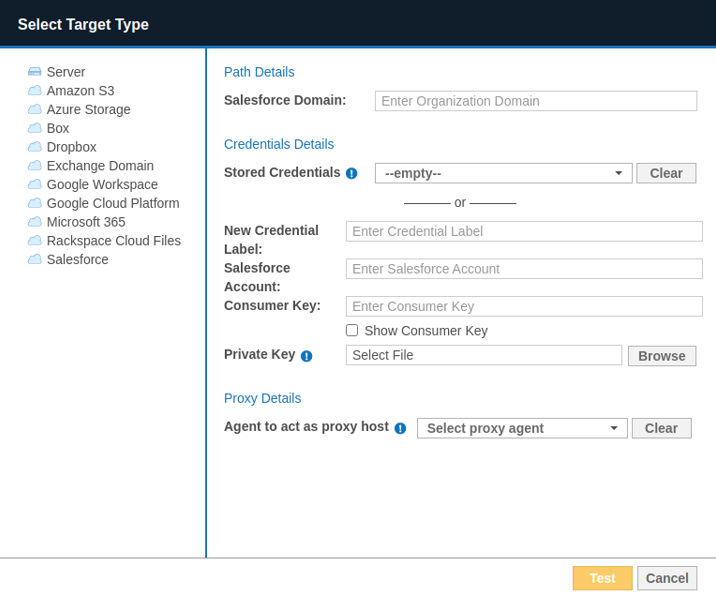Click the Salesforce cloud icon
The height and width of the screenshot is (603, 716).
[35, 260]
